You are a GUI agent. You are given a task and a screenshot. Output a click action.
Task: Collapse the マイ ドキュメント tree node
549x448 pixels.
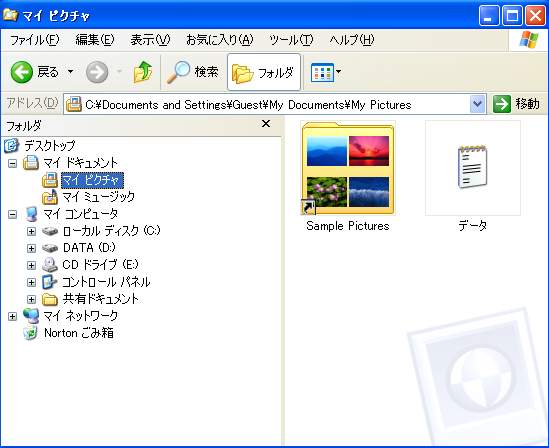(13, 163)
